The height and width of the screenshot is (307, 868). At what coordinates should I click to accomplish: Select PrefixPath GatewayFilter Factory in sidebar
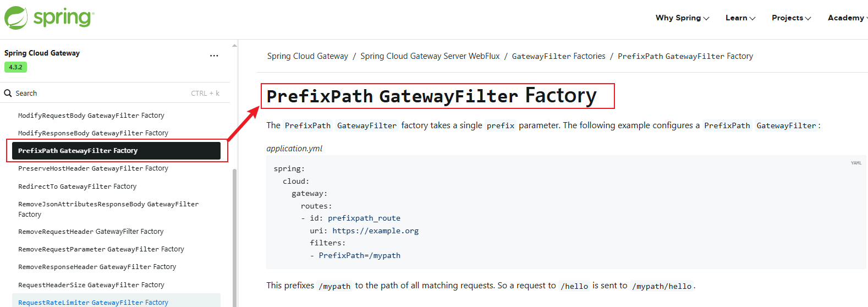(116, 151)
